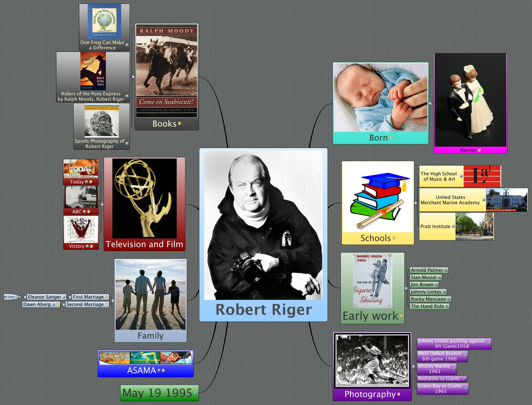Click the globe icon next to Pratt Institute
The height and width of the screenshot is (405, 532).
tap(453, 227)
